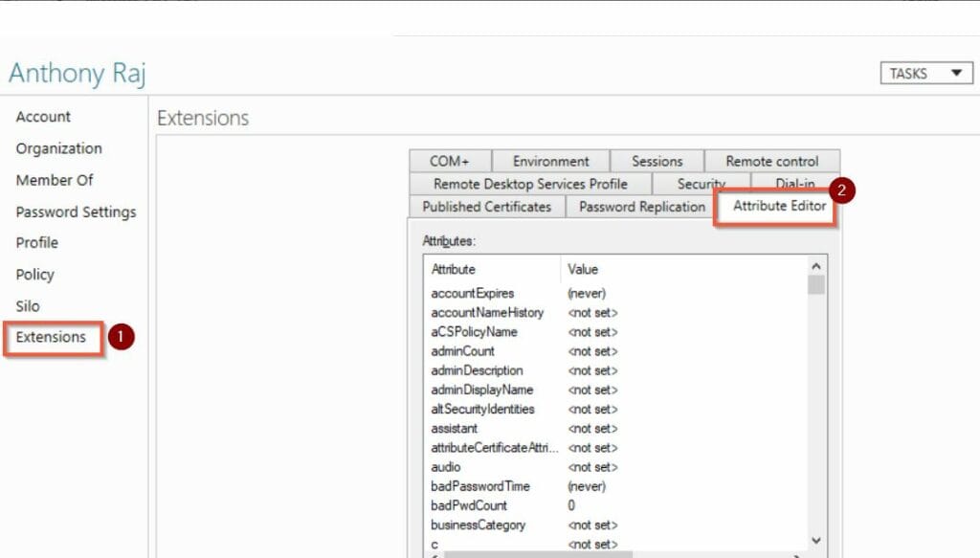Select the adminDescription attribute
This screenshot has height=558, width=980.
pos(615,370)
